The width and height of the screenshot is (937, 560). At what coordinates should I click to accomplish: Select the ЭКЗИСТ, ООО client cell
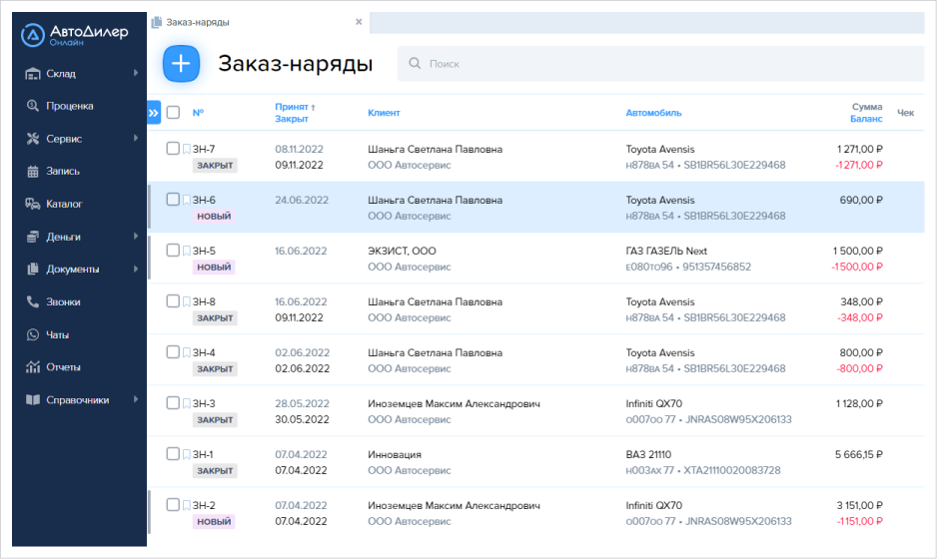(402, 251)
